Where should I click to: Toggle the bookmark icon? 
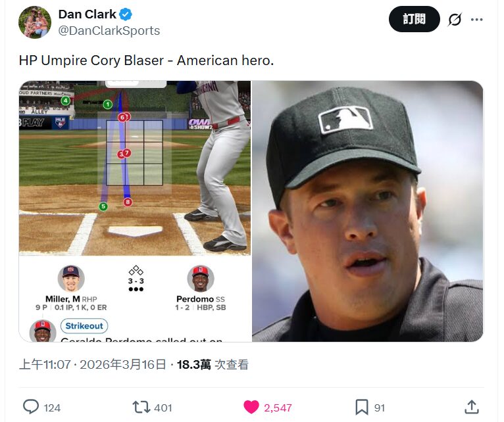pyautogui.click(x=361, y=407)
